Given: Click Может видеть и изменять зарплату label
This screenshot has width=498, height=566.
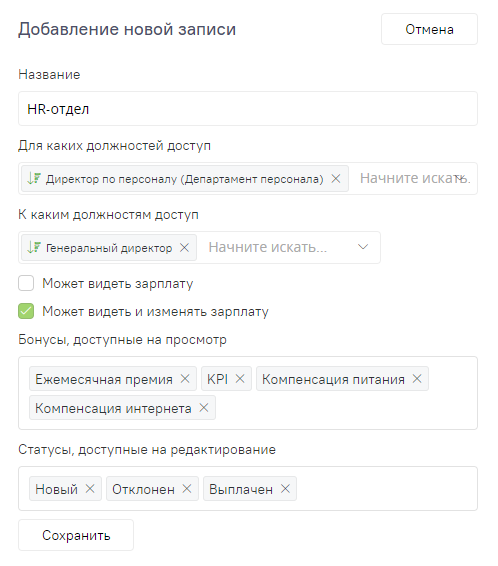Looking at the screenshot, I should [x=155, y=312].
